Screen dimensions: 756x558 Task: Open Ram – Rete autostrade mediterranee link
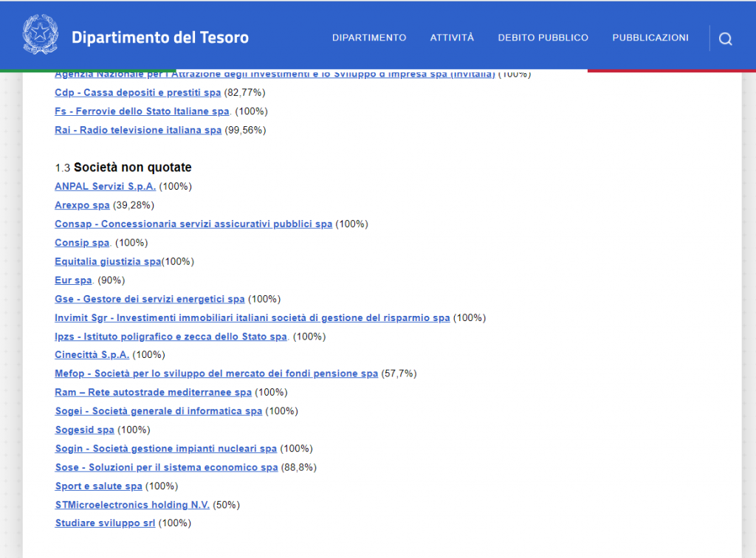pos(154,392)
